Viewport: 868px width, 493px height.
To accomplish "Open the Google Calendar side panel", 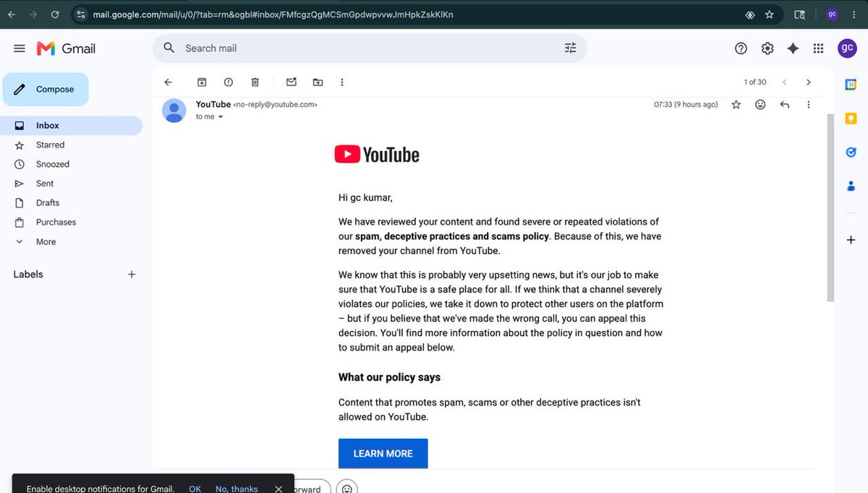I will pos(851,85).
